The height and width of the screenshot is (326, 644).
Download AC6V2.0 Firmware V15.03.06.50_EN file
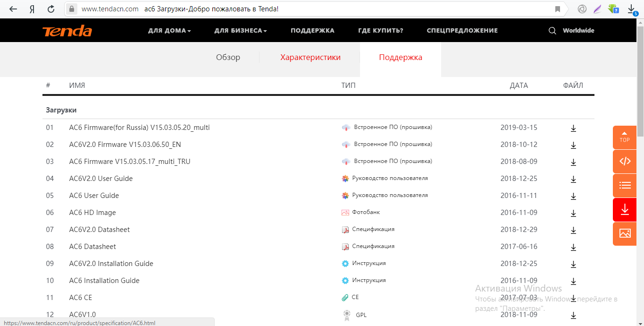(573, 146)
